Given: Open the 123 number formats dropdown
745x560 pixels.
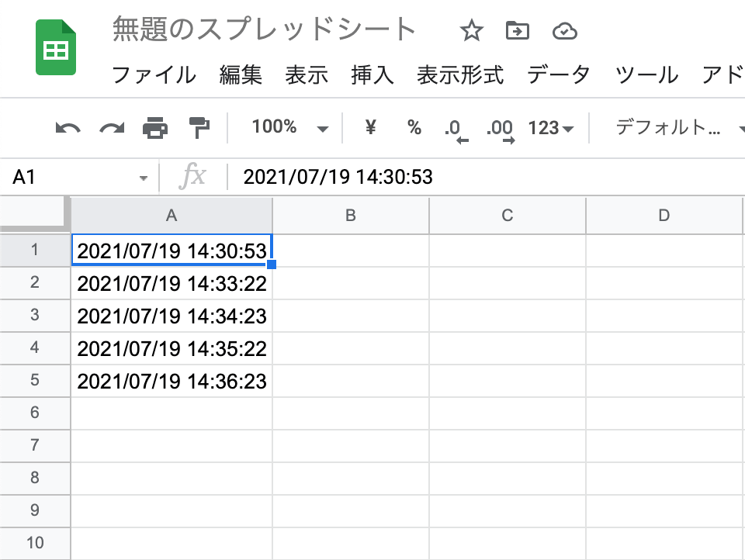Looking at the screenshot, I should 551,128.
